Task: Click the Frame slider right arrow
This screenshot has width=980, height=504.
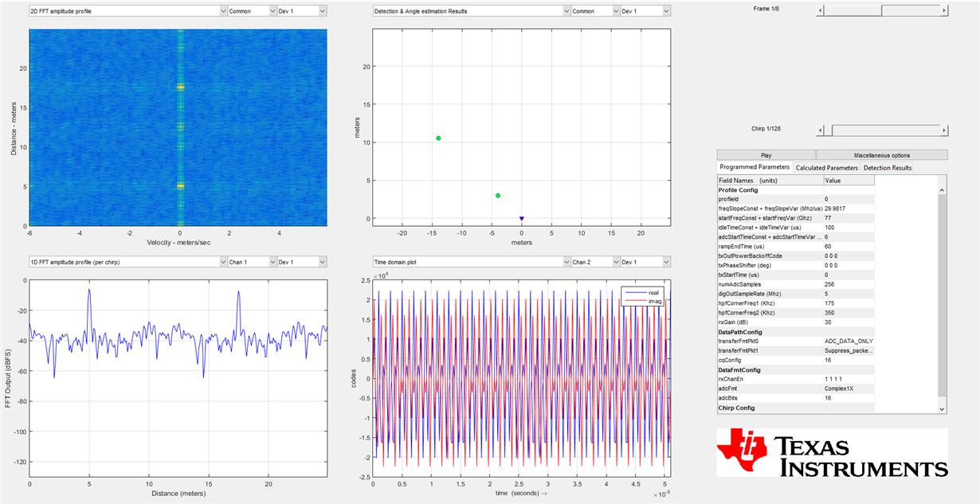Action: pyautogui.click(x=944, y=11)
